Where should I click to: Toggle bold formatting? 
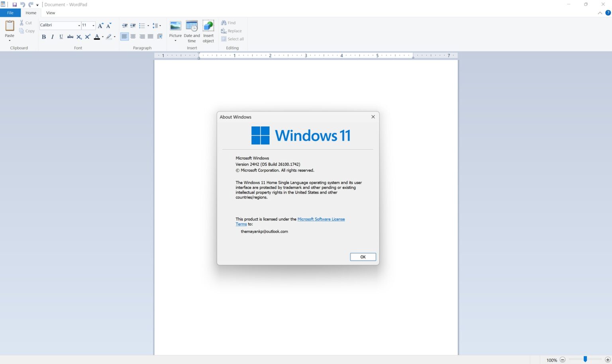44,37
